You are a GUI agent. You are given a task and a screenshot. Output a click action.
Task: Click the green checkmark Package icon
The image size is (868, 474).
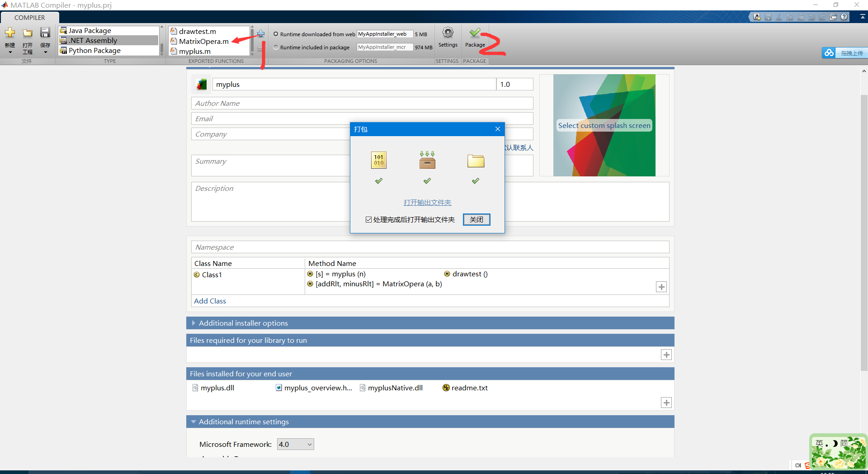[x=475, y=33]
